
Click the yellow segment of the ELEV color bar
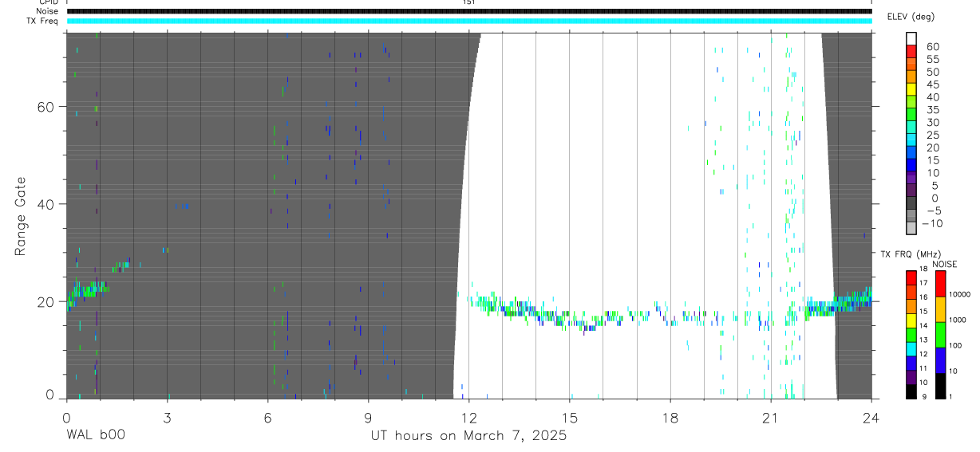coord(911,88)
